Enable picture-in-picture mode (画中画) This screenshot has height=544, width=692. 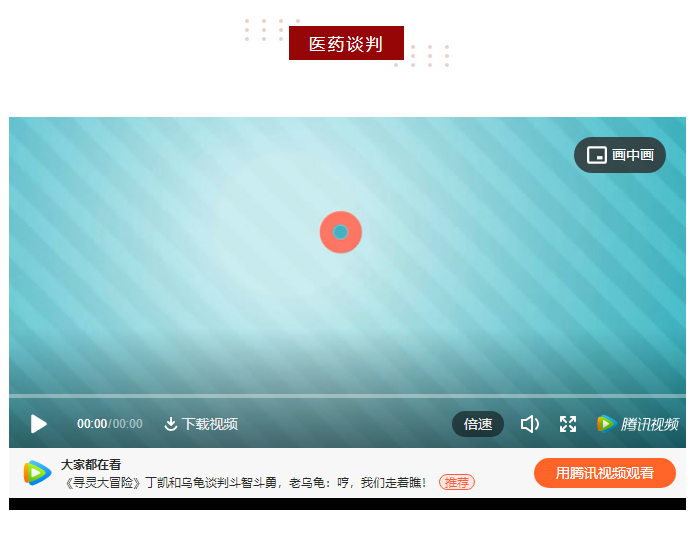tap(620, 155)
